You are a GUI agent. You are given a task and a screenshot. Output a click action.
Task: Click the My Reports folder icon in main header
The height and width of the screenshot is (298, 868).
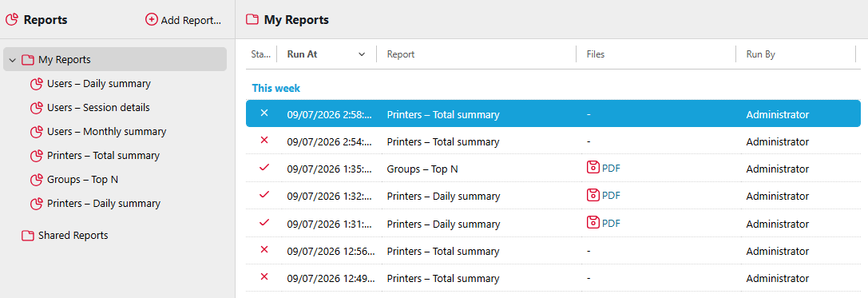coord(252,20)
